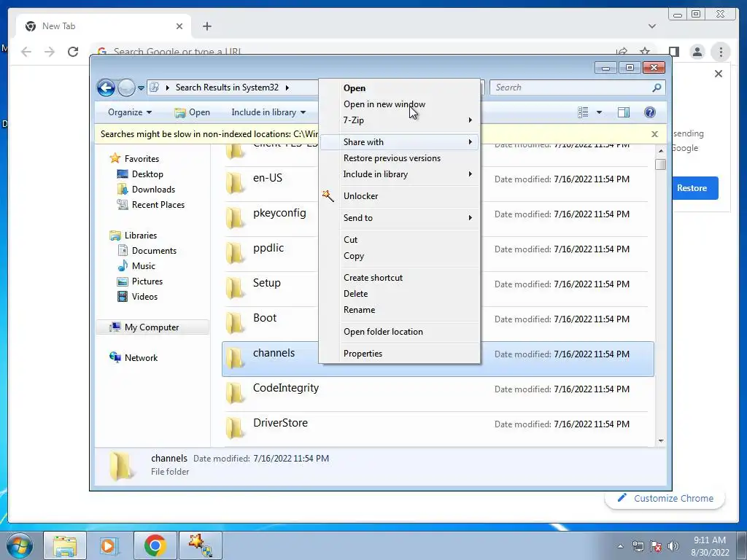747x560 pixels.
Task: Open Properties from the context menu
Action: tap(400, 354)
